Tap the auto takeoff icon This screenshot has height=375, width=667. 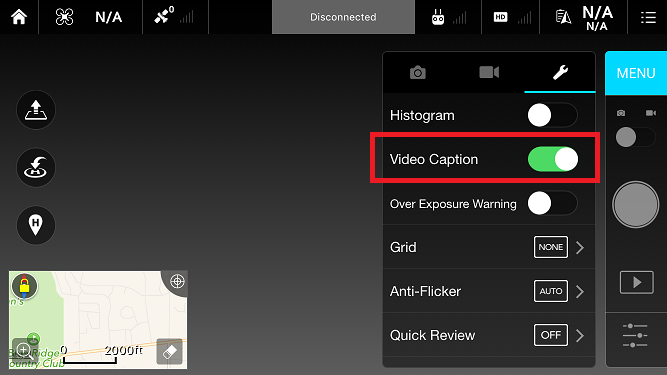[x=36, y=110]
